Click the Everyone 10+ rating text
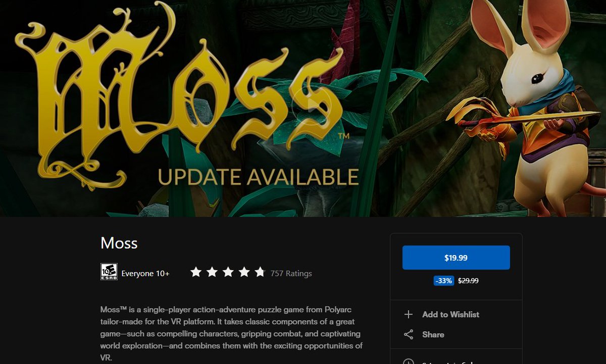The width and height of the screenshot is (606, 364). (x=145, y=274)
